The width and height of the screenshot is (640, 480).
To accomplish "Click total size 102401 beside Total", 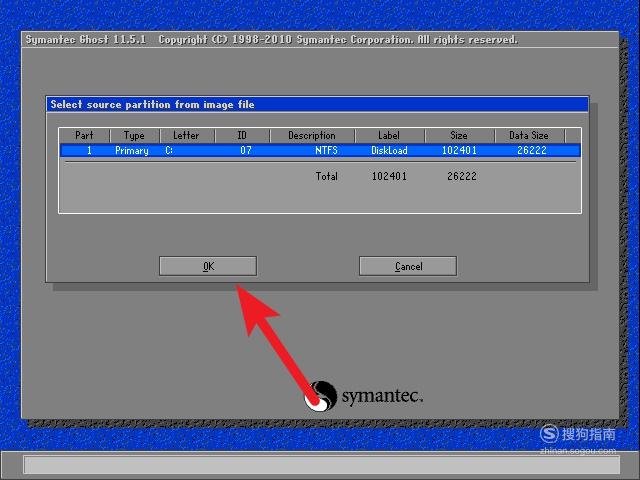I will click(389, 176).
